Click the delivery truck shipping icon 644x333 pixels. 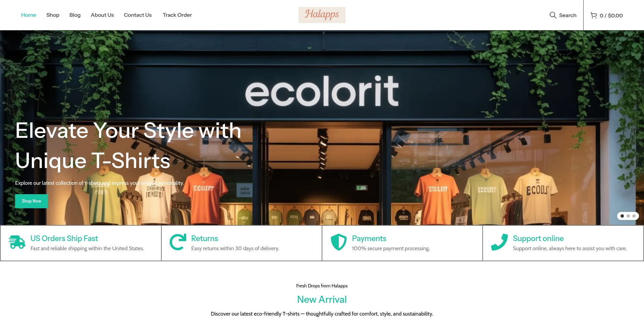[x=17, y=242]
